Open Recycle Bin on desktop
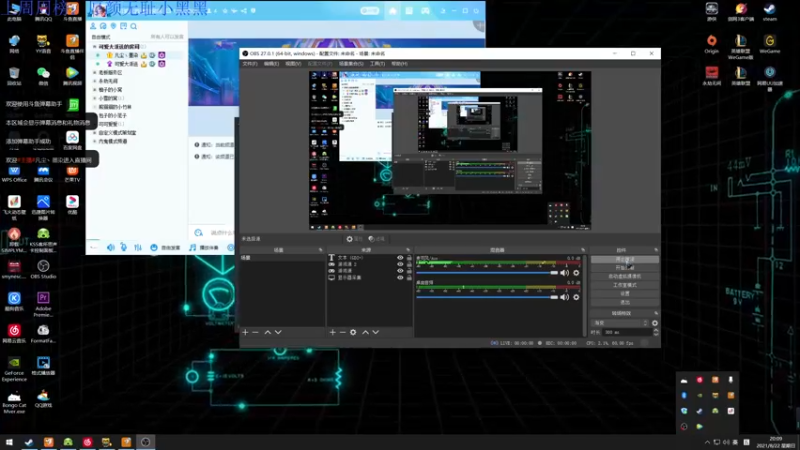 pos(14,76)
